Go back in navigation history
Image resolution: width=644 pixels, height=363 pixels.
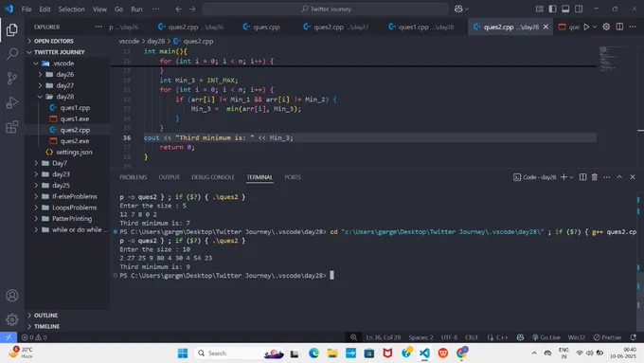click(x=179, y=9)
